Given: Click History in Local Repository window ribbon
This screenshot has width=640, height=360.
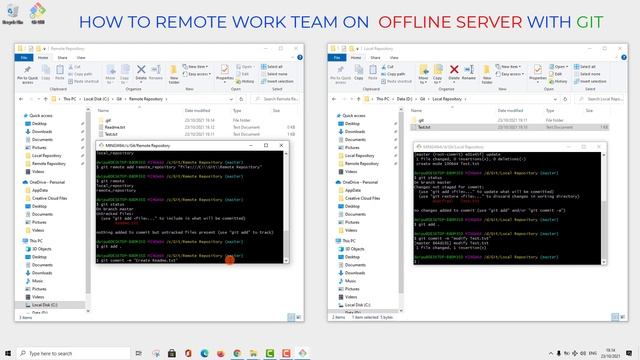Looking at the screenshot, I should coord(558,81).
